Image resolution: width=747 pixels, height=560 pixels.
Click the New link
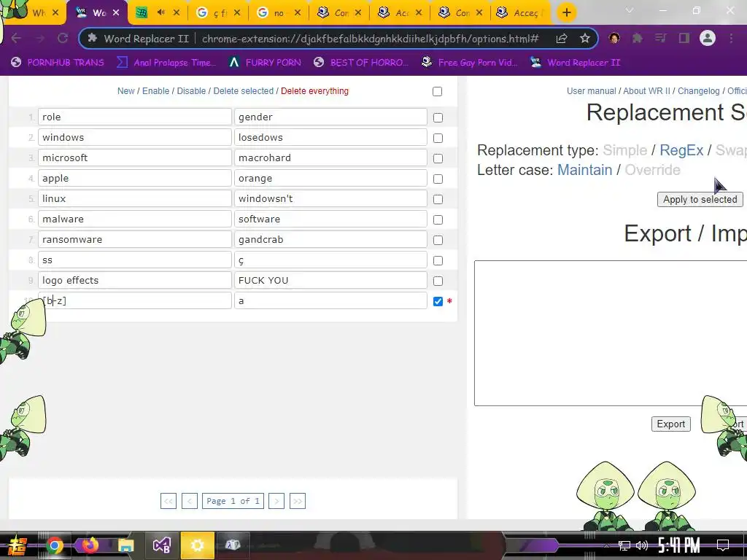[125, 91]
